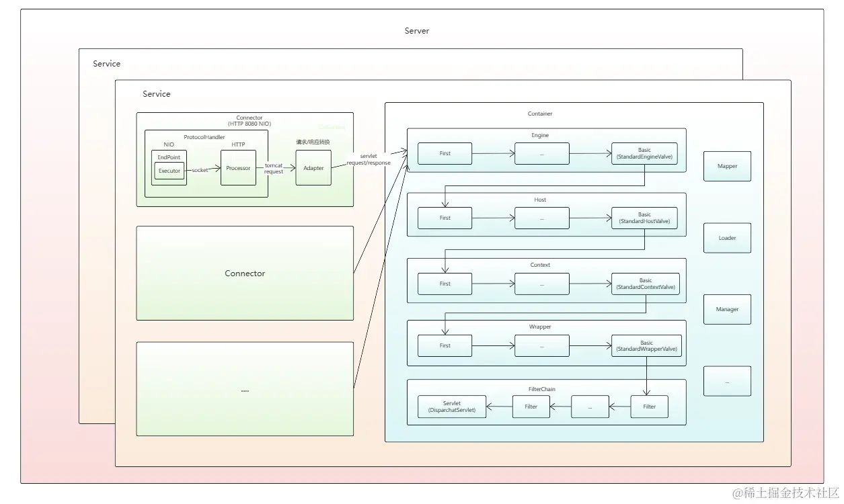844x504 pixels.
Task: Select the First box in Wrapper
Action: coord(445,345)
